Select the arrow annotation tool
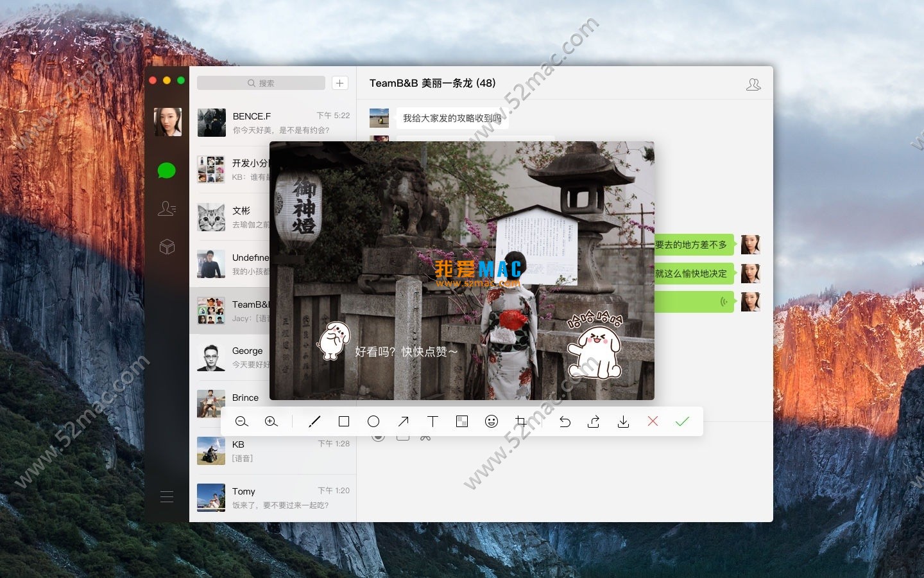This screenshot has width=924, height=578. click(403, 421)
